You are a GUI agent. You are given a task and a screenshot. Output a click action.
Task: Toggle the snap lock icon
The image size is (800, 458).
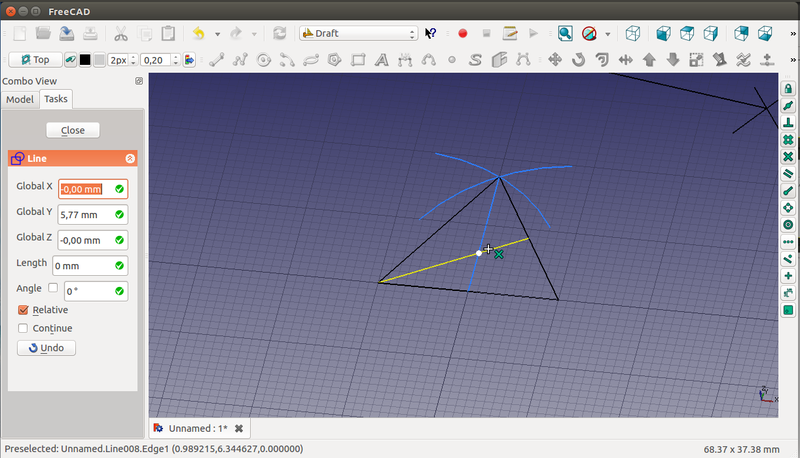coord(788,89)
